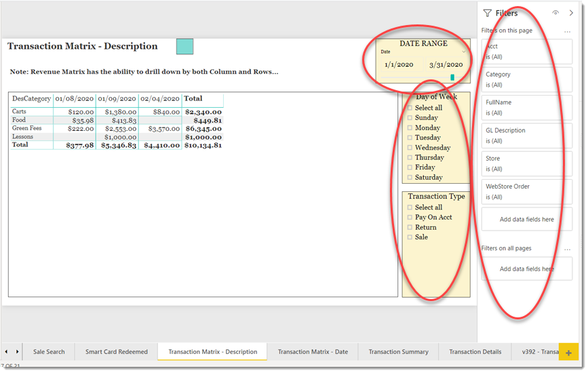The height and width of the screenshot is (373, 588).
Task: Click the end date field 3/31/2020
Action: [x=446, y=64]
